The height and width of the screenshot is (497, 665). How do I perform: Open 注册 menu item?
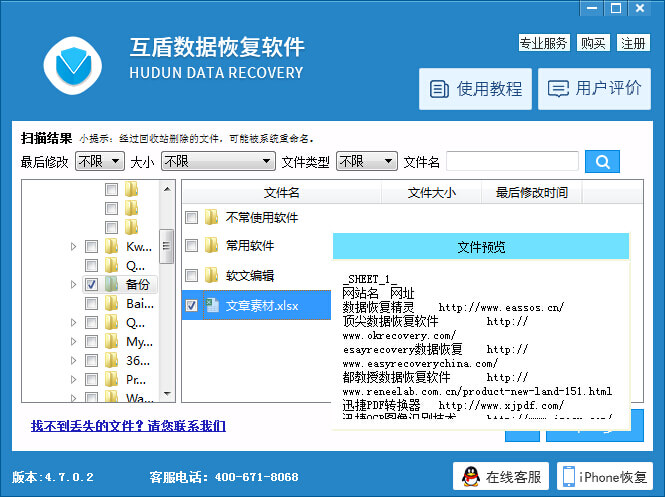point(633,43)
